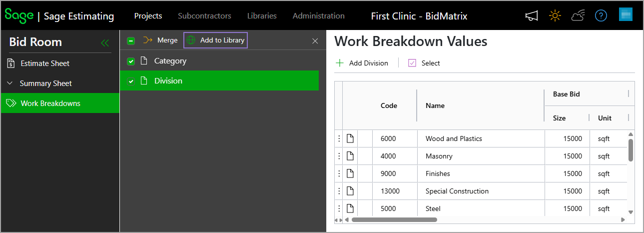Click the Select button in Work Breakdown Values
644x233 pixels.
pyautogui.click(x=424, y=63)
